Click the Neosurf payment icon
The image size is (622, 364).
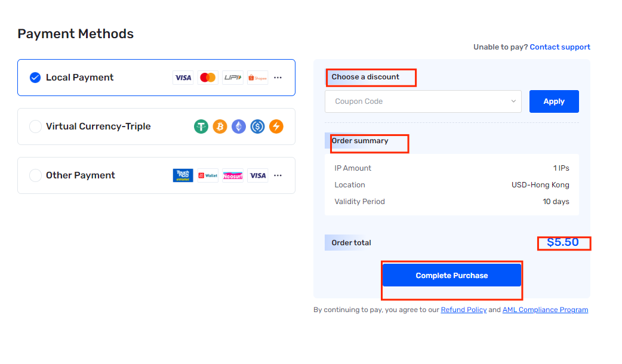click(x=232, y=175)
